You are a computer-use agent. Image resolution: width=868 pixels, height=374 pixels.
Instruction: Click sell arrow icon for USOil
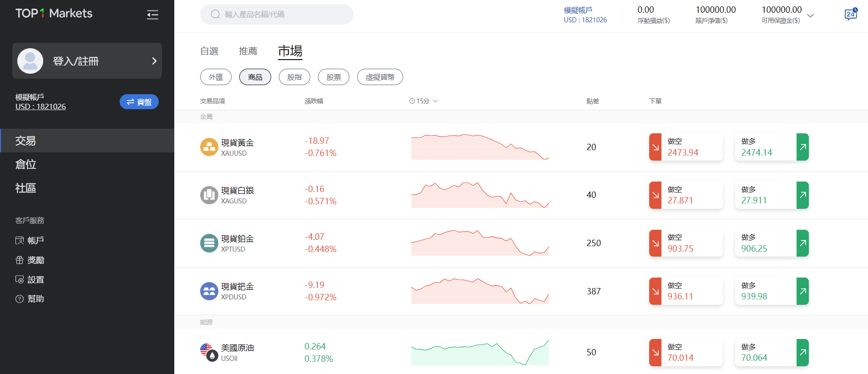pyautogui.click(x=655, y=353)
